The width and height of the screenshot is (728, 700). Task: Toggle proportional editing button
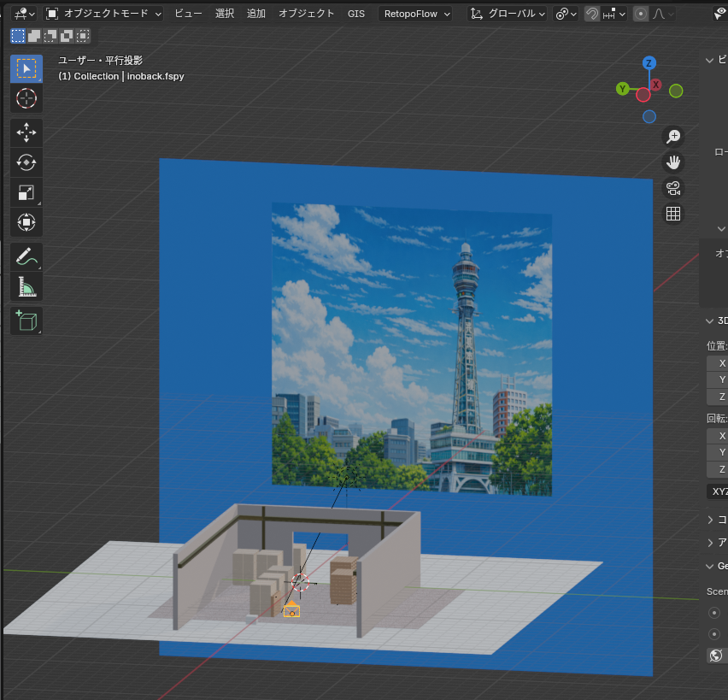[641, 14]
